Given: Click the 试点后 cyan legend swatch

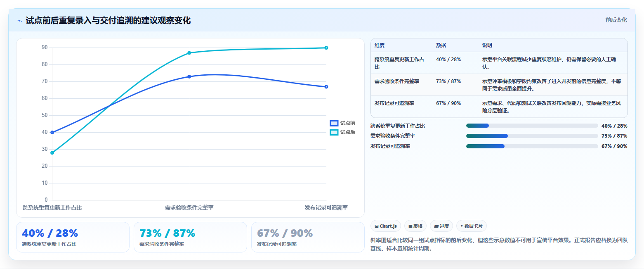Looking at the screenshot, I should coord(334,132).
